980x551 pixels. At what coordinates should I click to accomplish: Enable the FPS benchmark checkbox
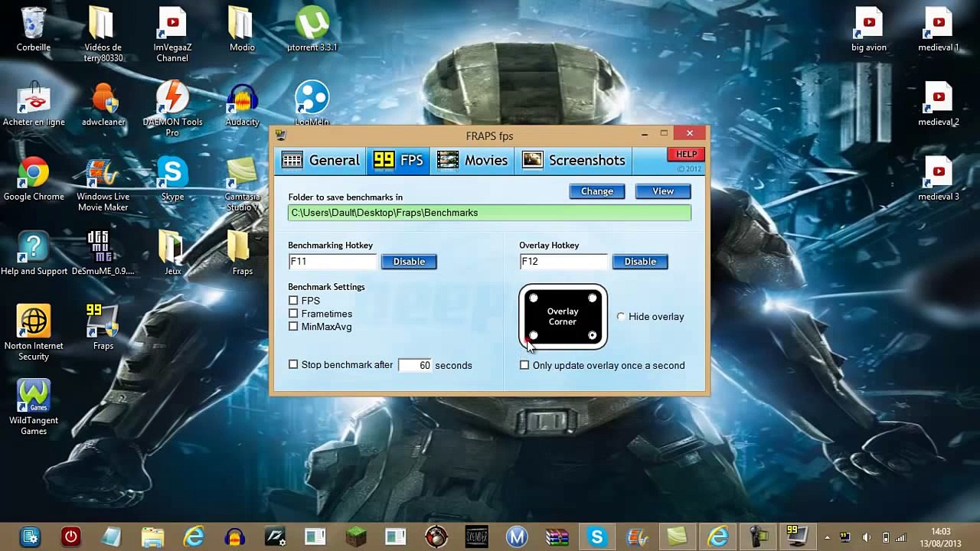[293, 301]
